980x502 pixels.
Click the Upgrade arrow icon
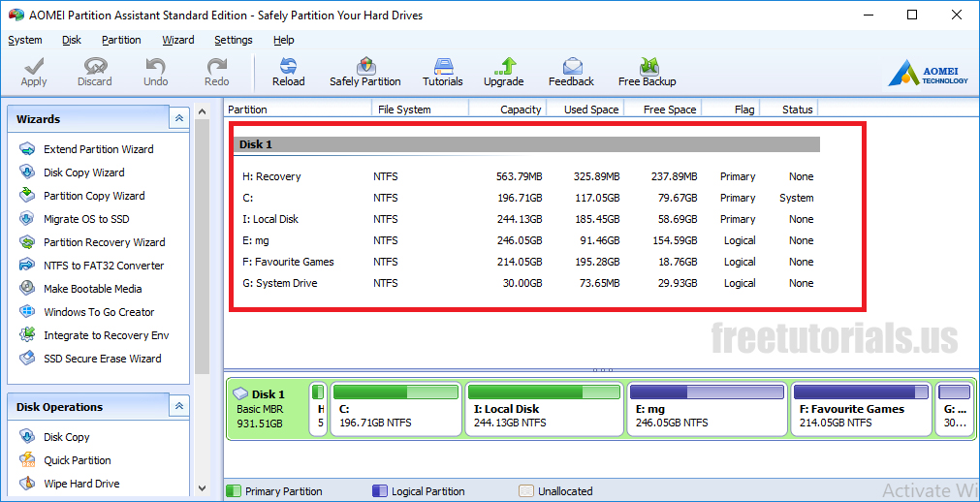[x=503, y=67]
